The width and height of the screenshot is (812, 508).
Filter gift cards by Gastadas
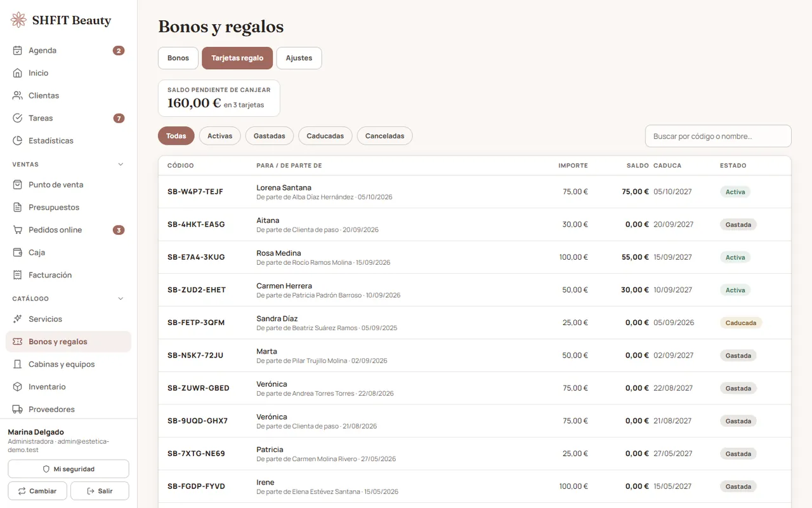click(x=270, y=136)
